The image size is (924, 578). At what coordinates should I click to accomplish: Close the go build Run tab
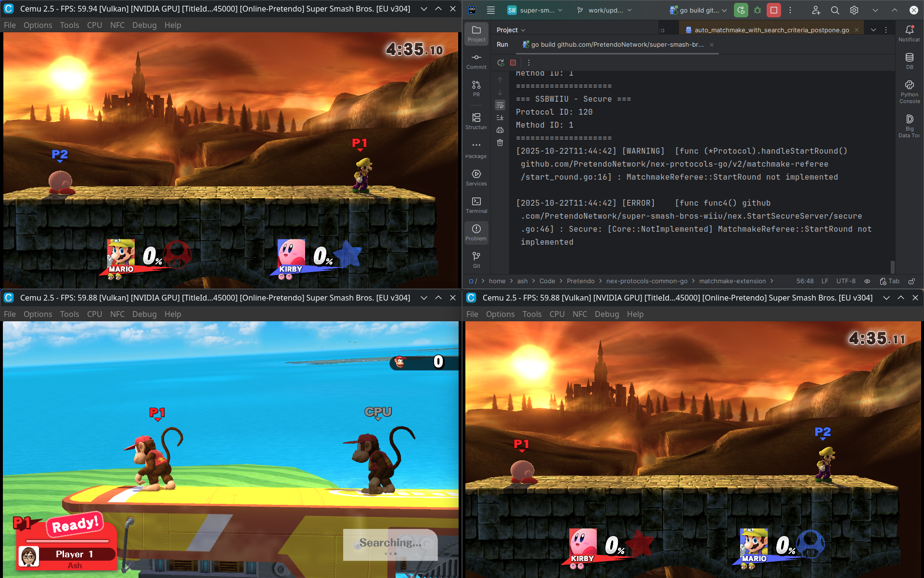[712, 45]
